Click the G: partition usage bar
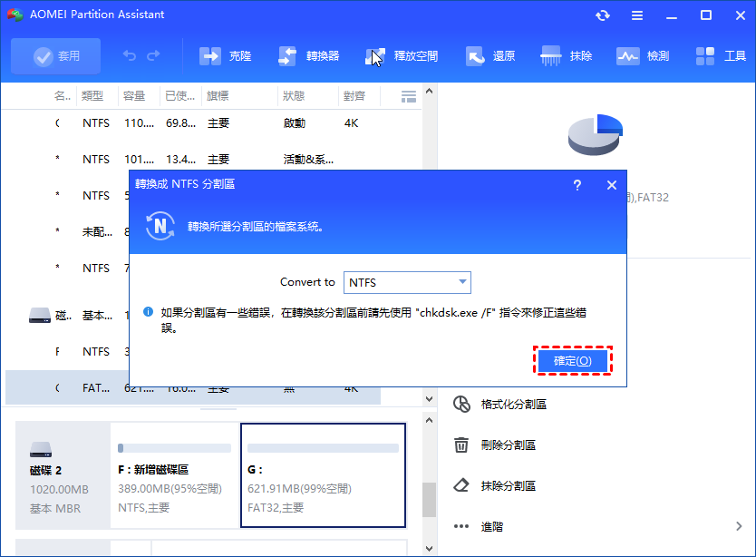This screenshot has height=557, width=756. click(x=323, y=448)
